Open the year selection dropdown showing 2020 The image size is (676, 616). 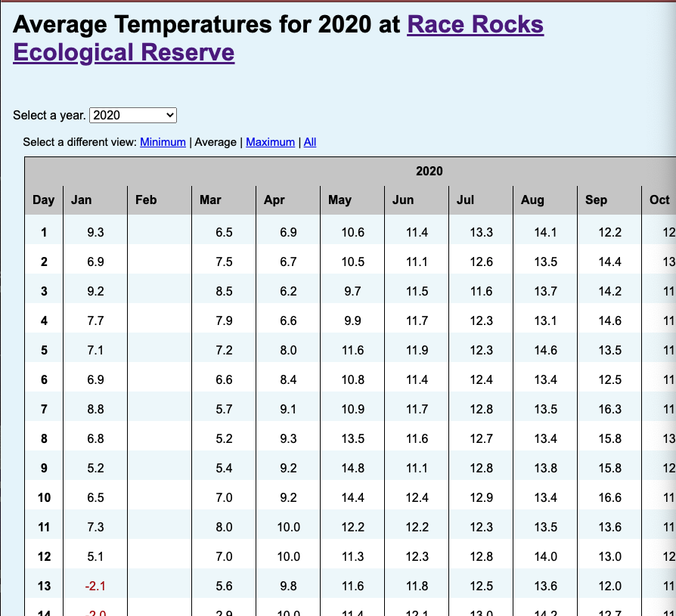pyautogui.click(x=133, y=115)
